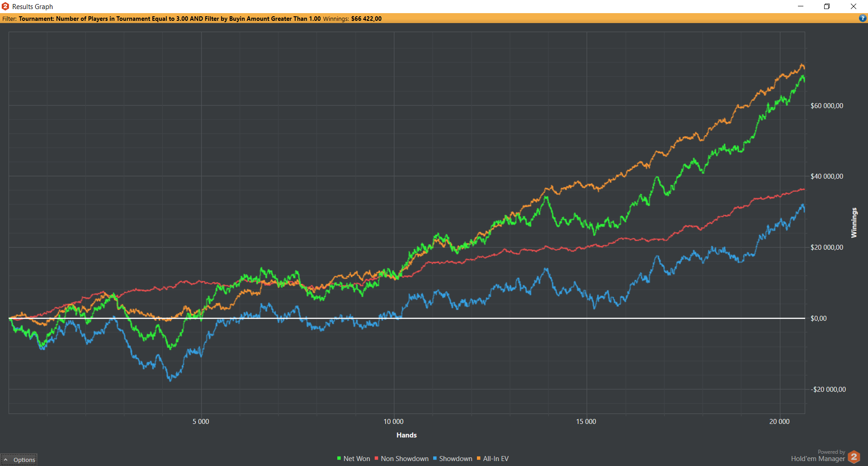Click the red Non Showdown color swatch
The image size is (868, 466).
tap(376, 458)
